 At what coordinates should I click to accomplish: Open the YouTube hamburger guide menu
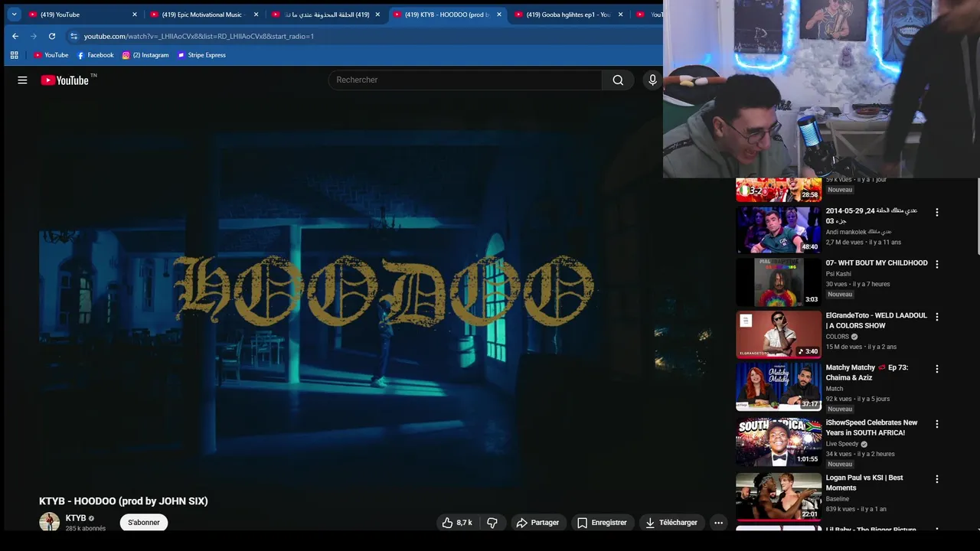(22, 80)
